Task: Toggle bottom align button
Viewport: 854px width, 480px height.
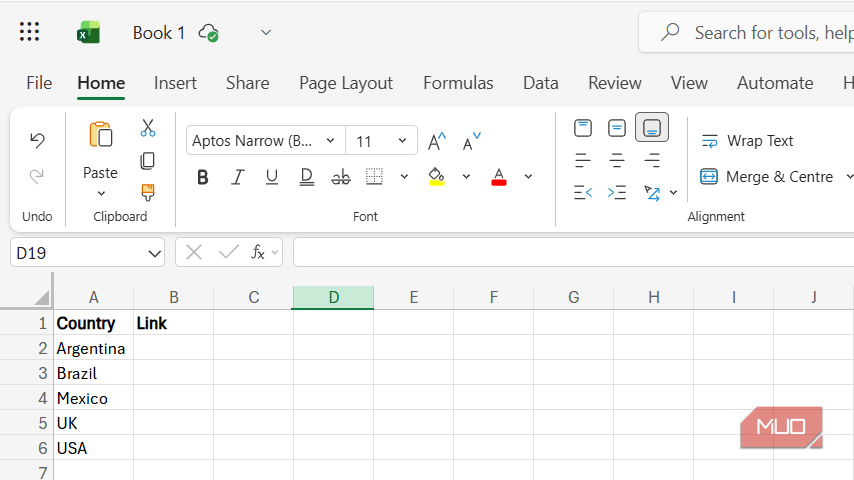Action: [x=652, y=127]
